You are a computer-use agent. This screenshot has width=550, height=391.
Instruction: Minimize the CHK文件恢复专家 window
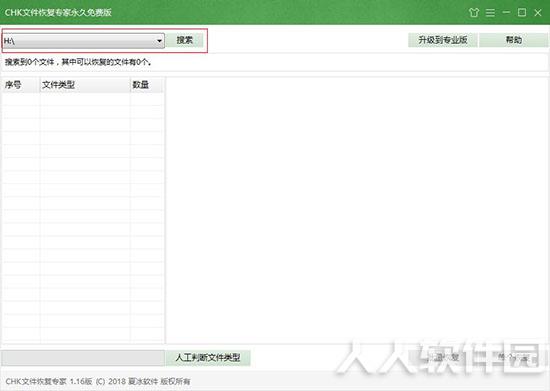click(x=506, y=12)
